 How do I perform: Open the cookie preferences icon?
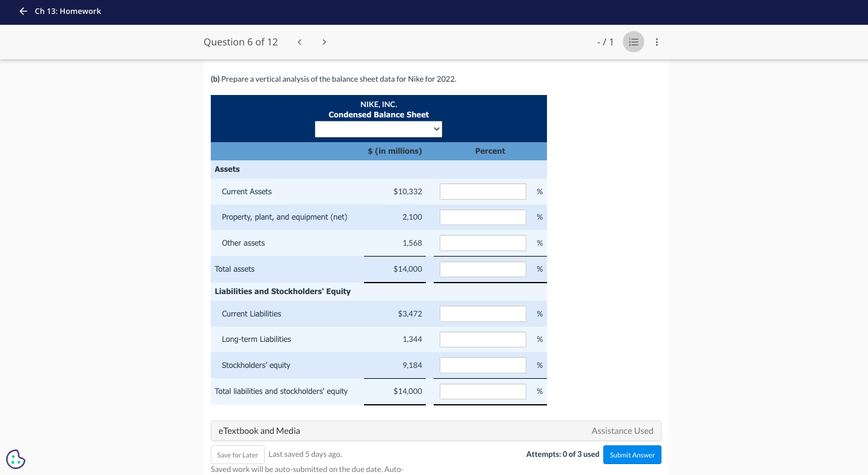[16, 459]
